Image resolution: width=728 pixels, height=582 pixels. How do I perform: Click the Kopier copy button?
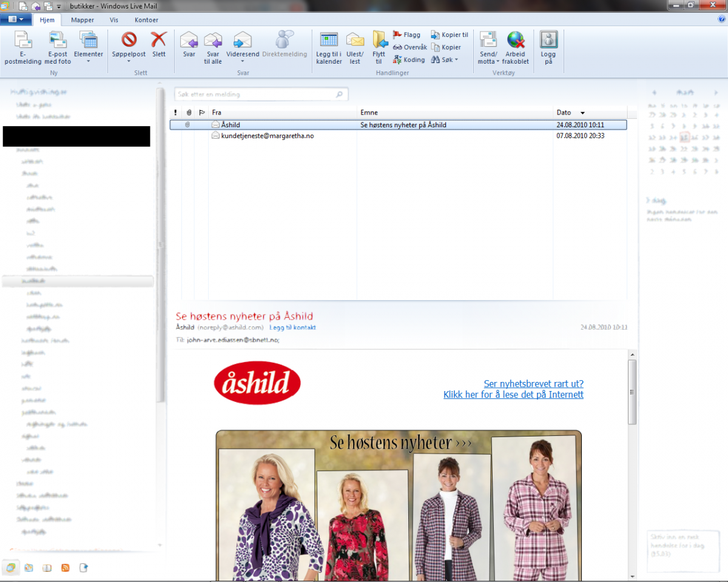pyautogui.click(x=446, y=47)
